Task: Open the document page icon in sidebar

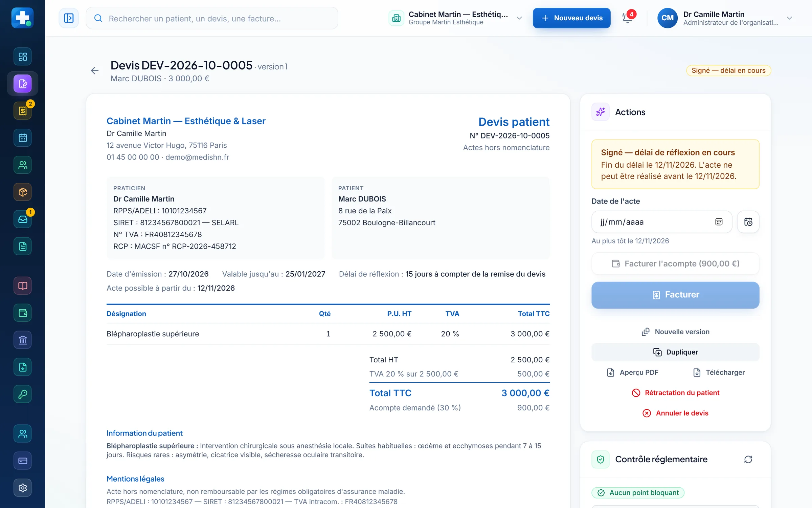Action: (23, 246)
